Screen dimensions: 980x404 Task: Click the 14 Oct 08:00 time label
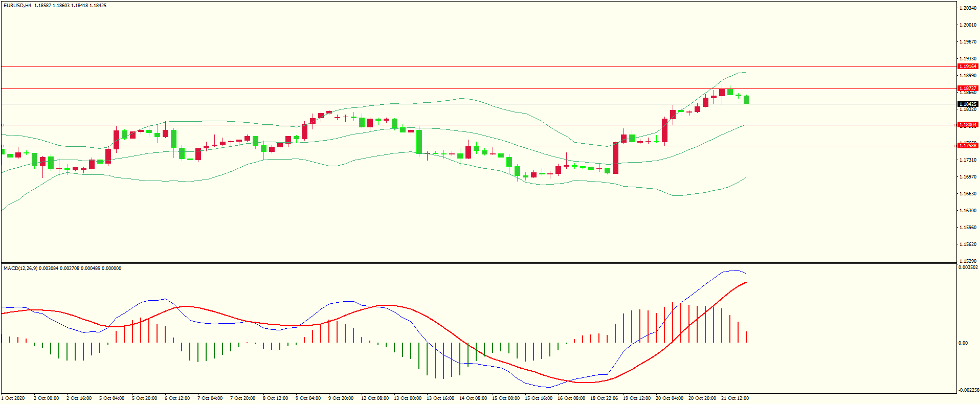click(473, 398)
